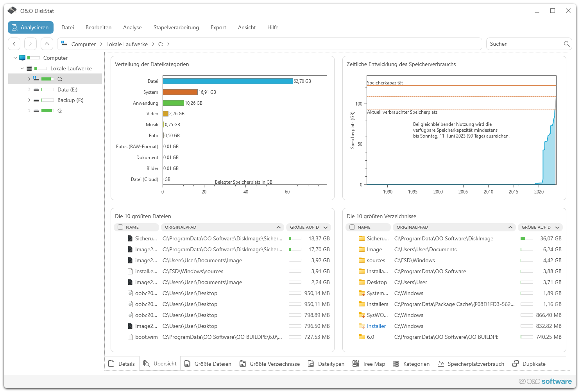The image size is (580, 392).
Task: Click folder icon of sources row
Action: coord(362,260)
